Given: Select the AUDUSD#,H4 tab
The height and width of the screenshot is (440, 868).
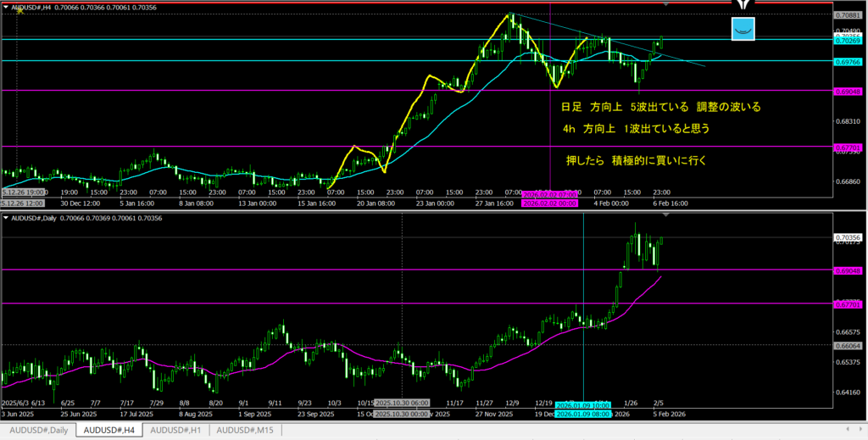Looking at the screenshot, I should (108, 430).
